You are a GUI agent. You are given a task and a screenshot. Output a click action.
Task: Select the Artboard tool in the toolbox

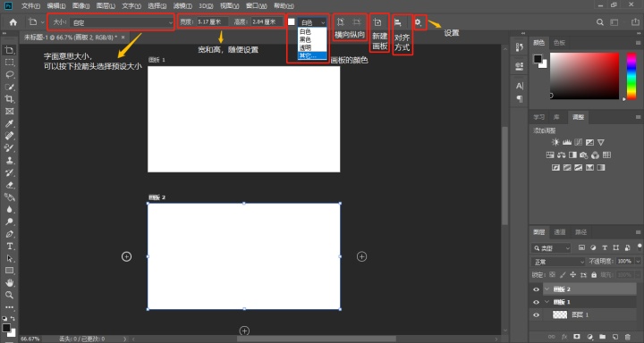point(9,50)
